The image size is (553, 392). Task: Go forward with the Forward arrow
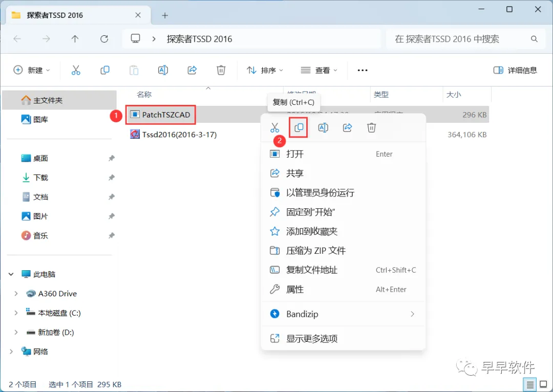[46, 39]
